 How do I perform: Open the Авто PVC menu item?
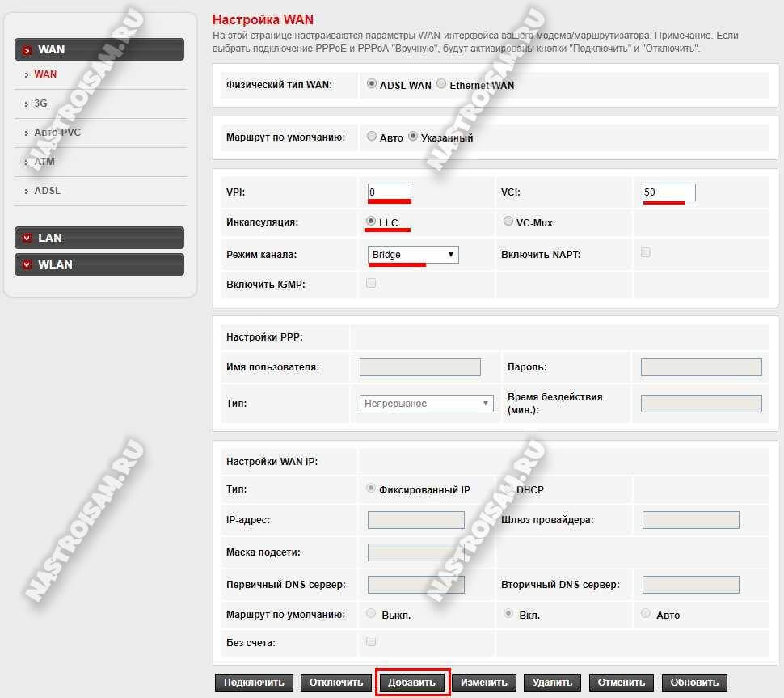pos(57,133)
